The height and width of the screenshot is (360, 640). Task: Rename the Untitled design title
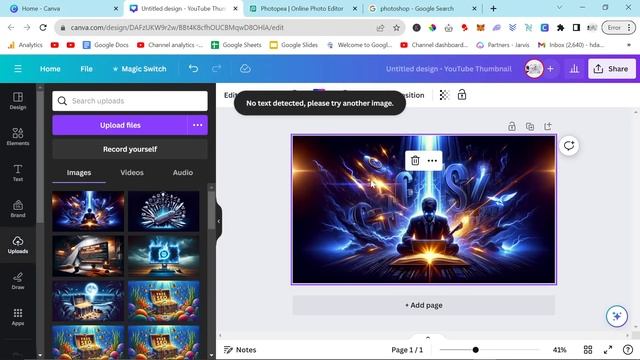coord(449,69)
